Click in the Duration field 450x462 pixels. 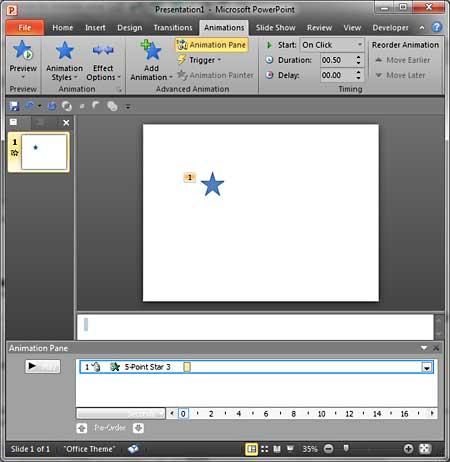(336, 60)
